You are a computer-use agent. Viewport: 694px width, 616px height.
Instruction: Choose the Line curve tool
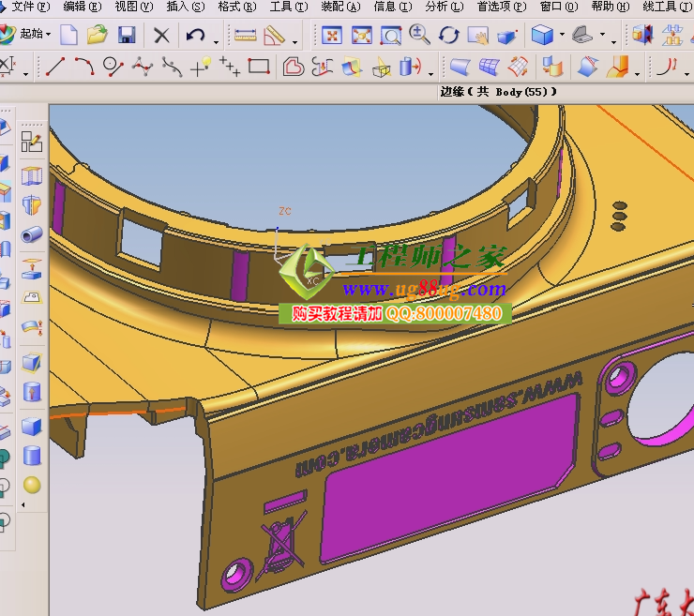(x=55, y=67)
